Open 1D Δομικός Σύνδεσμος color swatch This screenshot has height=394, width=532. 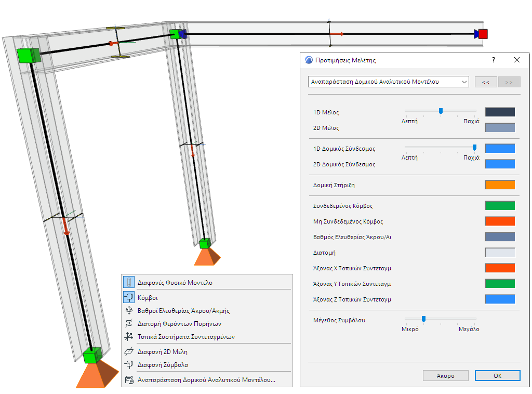(x=500, y=148)
